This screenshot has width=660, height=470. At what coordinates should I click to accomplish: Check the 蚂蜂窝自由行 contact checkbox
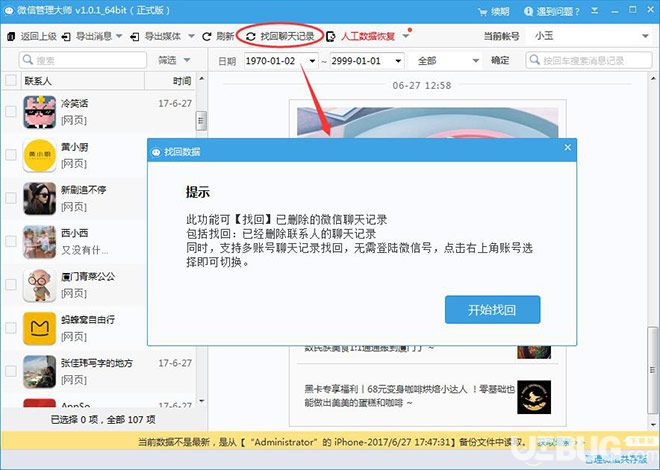(11, 328)
